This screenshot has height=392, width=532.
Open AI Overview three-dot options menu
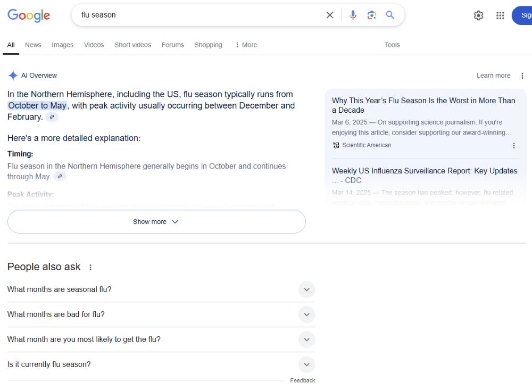pos(522,76)
